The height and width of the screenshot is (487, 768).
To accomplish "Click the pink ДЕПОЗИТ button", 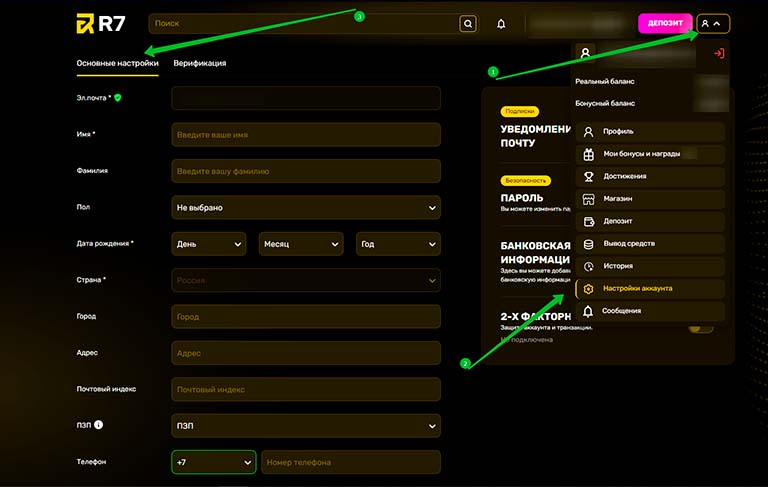I will tap(665, 23).
